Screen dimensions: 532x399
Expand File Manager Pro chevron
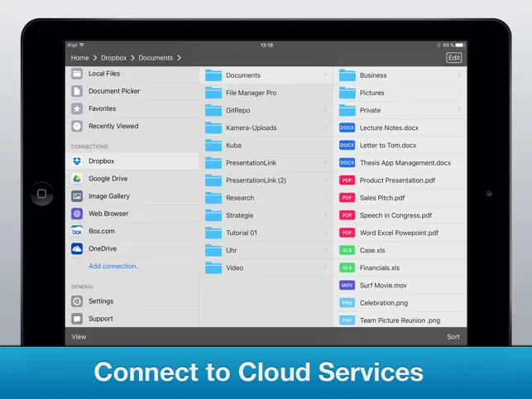(x=325, y=93)
